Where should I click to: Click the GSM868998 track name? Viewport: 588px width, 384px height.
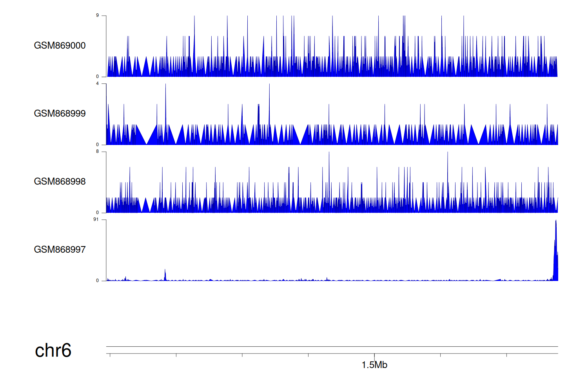[x=60, y=181]
